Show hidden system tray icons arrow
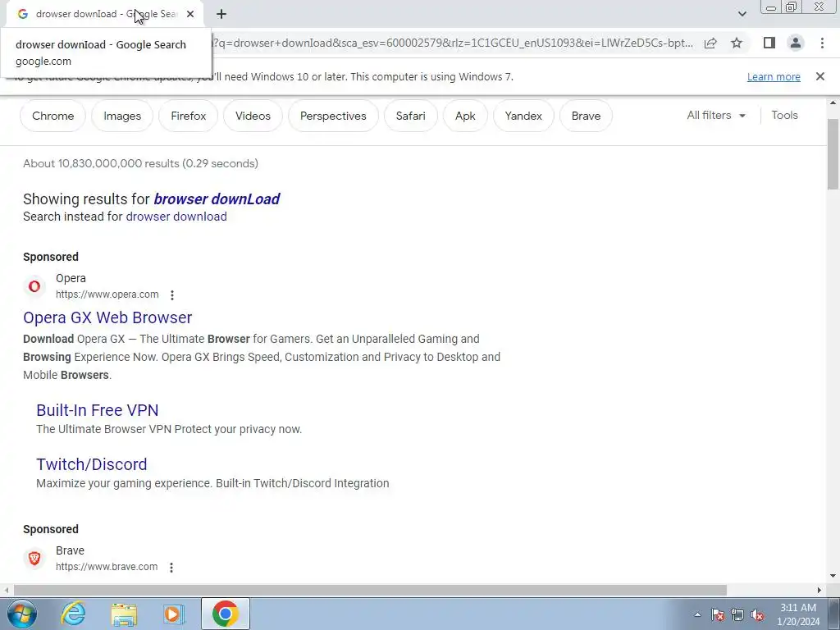Screen dimensions: 840x630 pos(697,615)
